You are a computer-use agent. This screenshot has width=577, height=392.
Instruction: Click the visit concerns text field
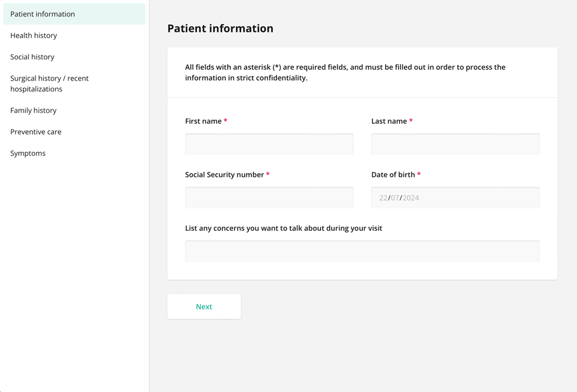click(362, 251)
